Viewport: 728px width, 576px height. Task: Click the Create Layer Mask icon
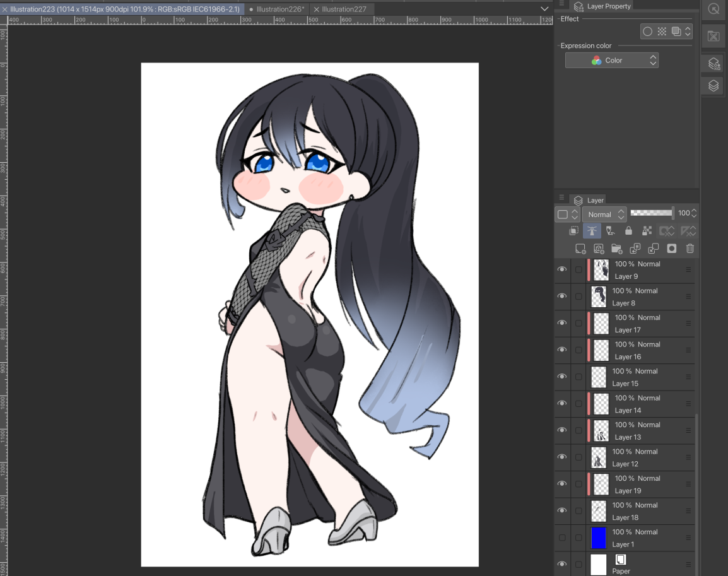point(671,249)
